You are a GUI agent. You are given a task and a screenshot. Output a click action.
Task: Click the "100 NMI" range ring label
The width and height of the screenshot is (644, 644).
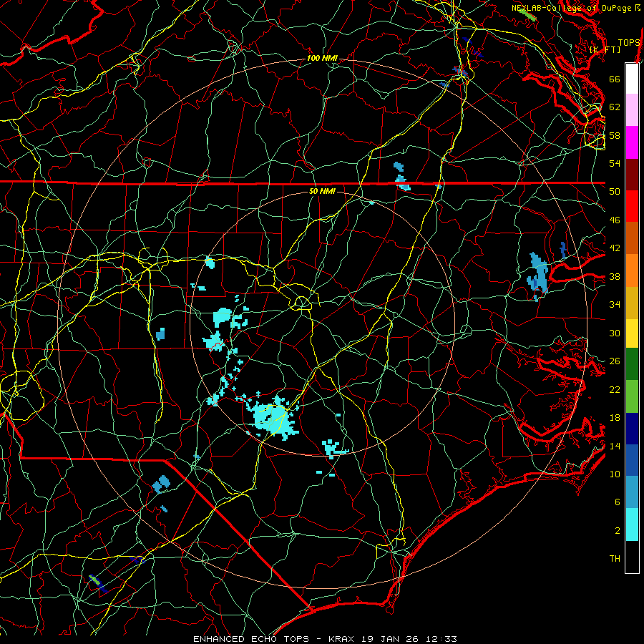pyautogui.click(x=322, y=58)
